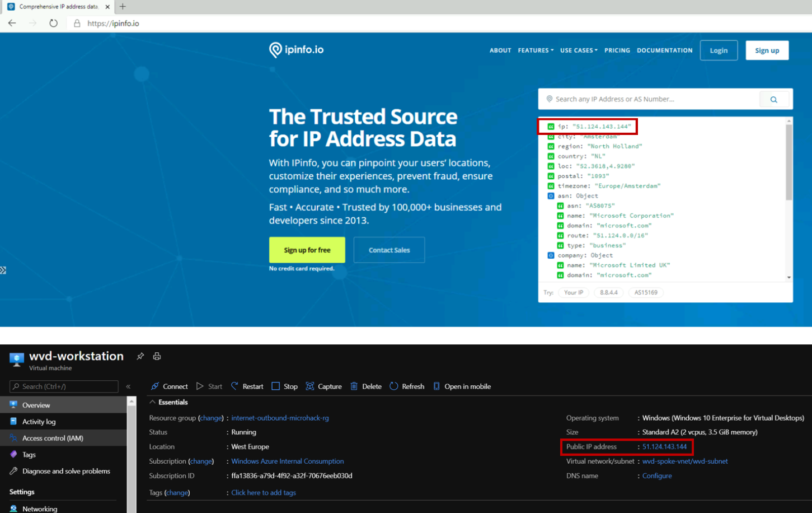Click Open in mobile
Screen dimensions: 812x513
[x=462, y=386]
